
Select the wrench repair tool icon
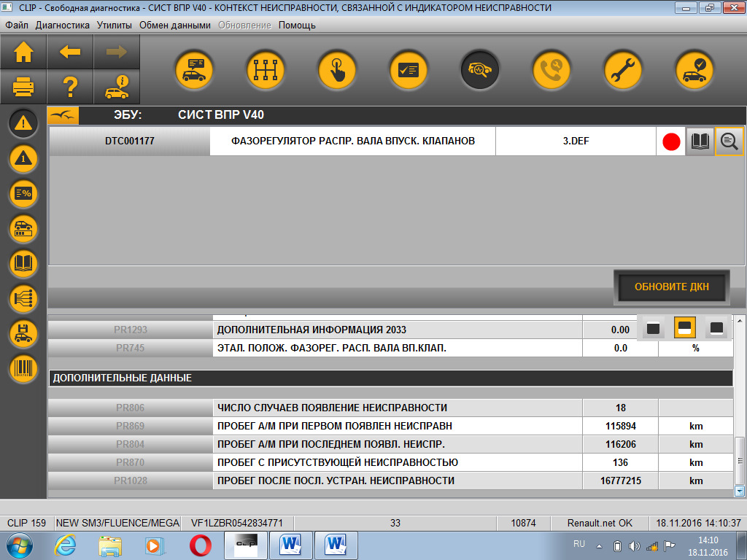[623, 70]
